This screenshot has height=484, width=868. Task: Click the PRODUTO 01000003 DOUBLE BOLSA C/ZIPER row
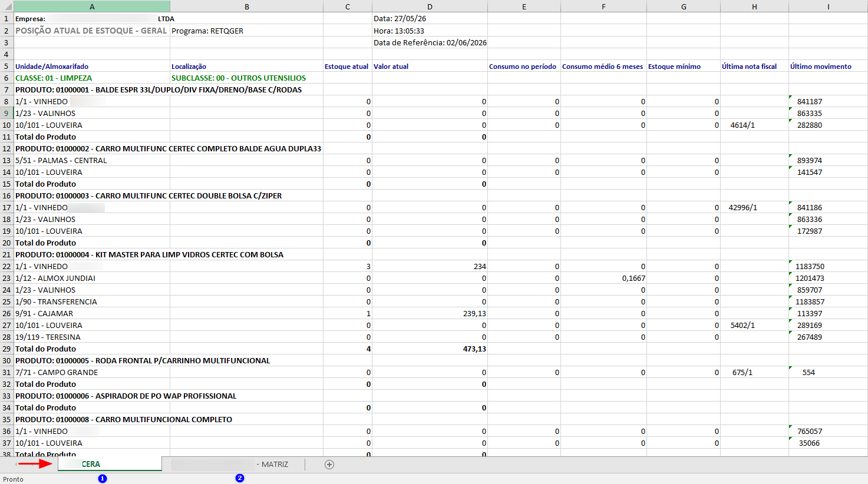(x=148, y=195)
